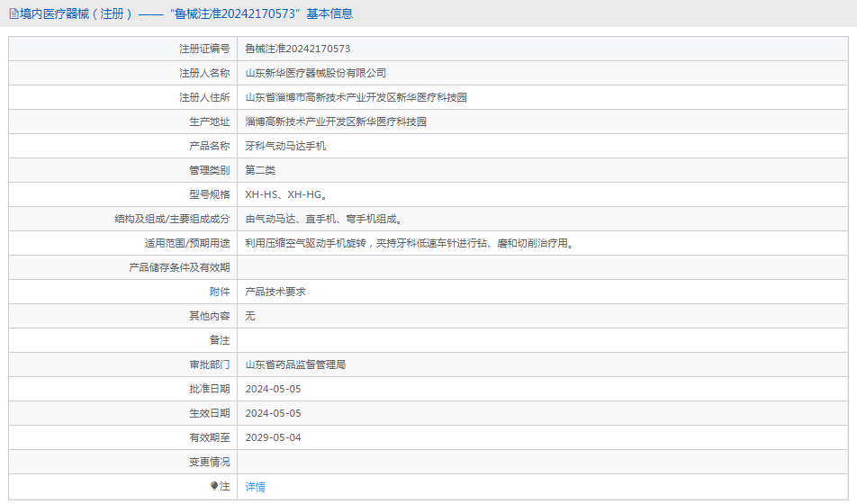The width and height of the screenshot is (857, 504).
Task: Select model spec XH-HS、XH-HG value
Action: coord(286,194)
